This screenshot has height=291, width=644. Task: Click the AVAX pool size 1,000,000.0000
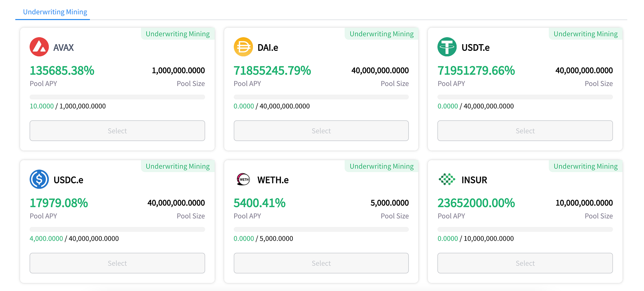pos(178,71)
